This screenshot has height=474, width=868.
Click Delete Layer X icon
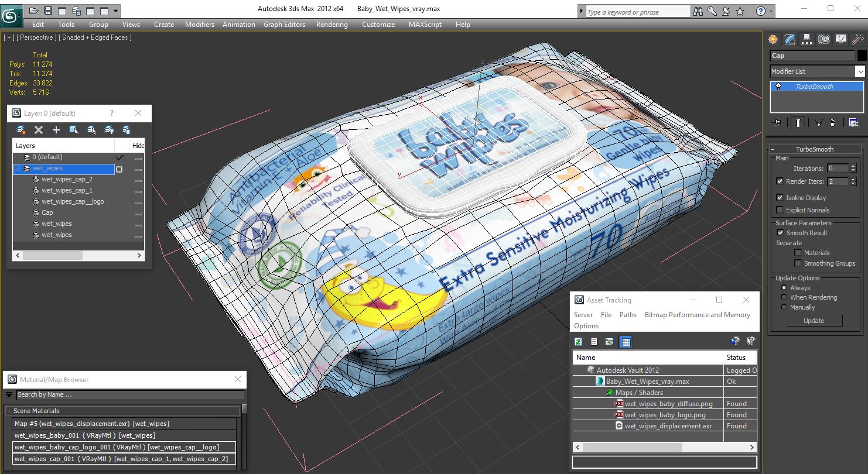point(39,130)
